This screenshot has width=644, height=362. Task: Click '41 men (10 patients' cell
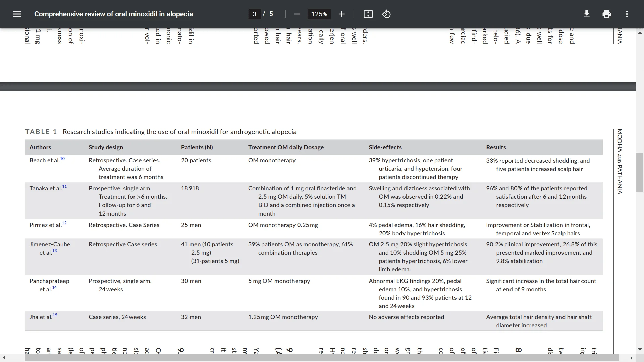[x=207, y=244]
